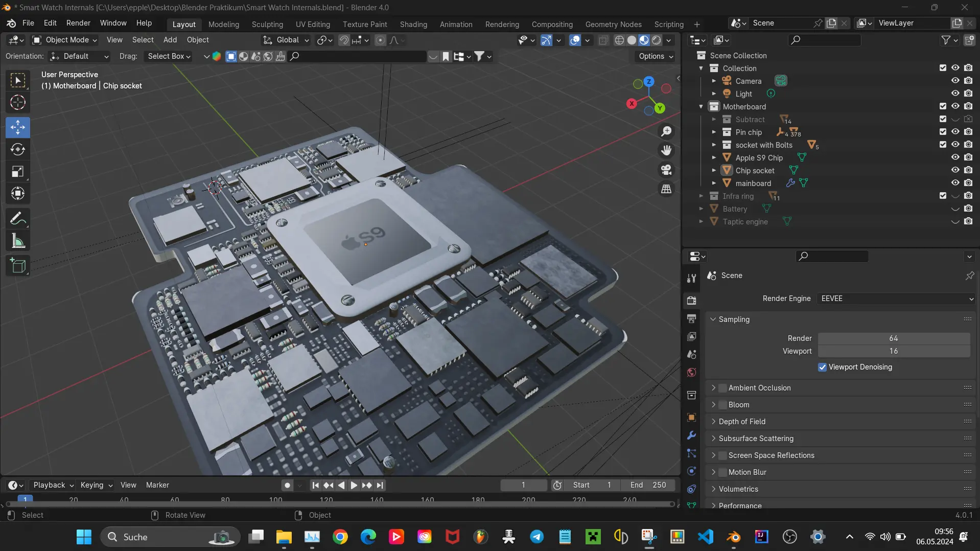Hide the Apple S9 Chip object
980x551 pixels.
(x=955, y=157)
